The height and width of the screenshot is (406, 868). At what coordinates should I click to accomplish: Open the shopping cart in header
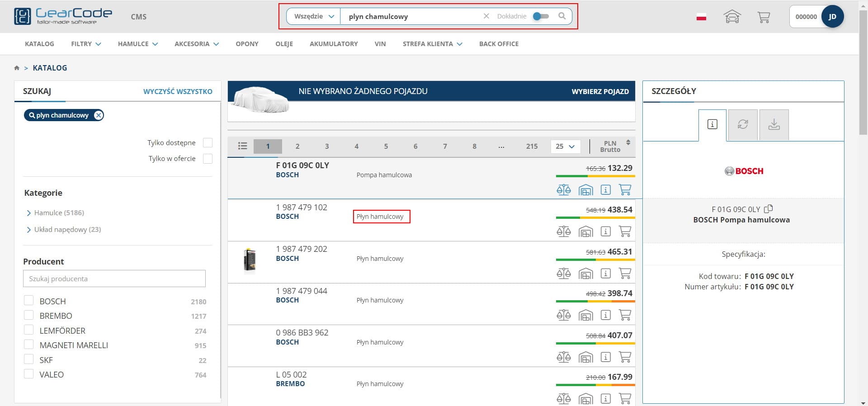tap(764, 17)
